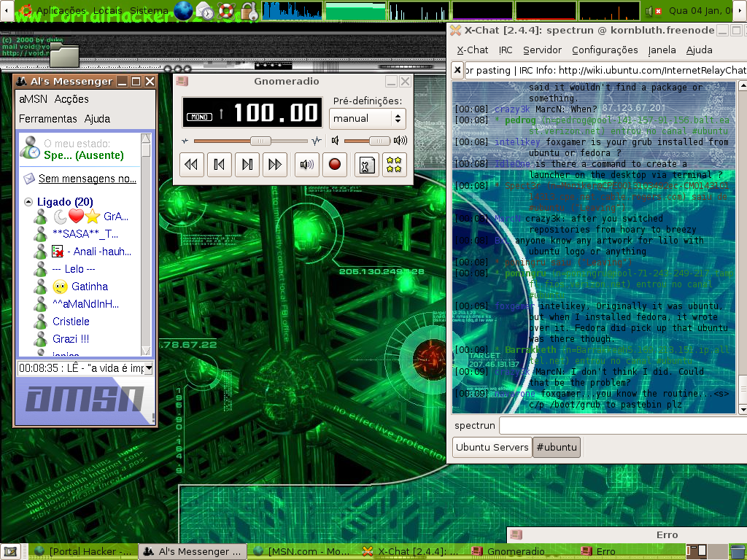Select contact Gatinha in aMSN list
This screenshot has width=747, height=560.
tap(90, 287)
